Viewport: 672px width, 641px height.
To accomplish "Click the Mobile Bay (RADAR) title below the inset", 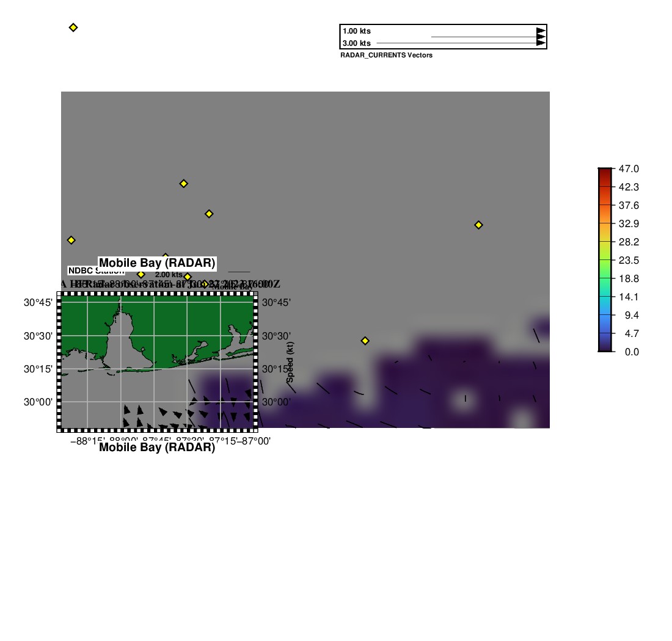I will [157, 447].
